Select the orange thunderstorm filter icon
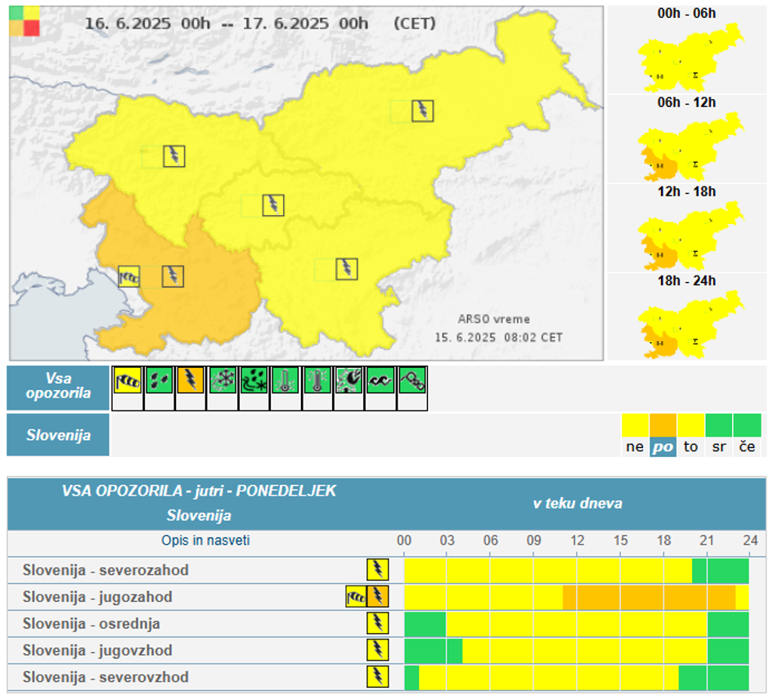 coord(190,380)
